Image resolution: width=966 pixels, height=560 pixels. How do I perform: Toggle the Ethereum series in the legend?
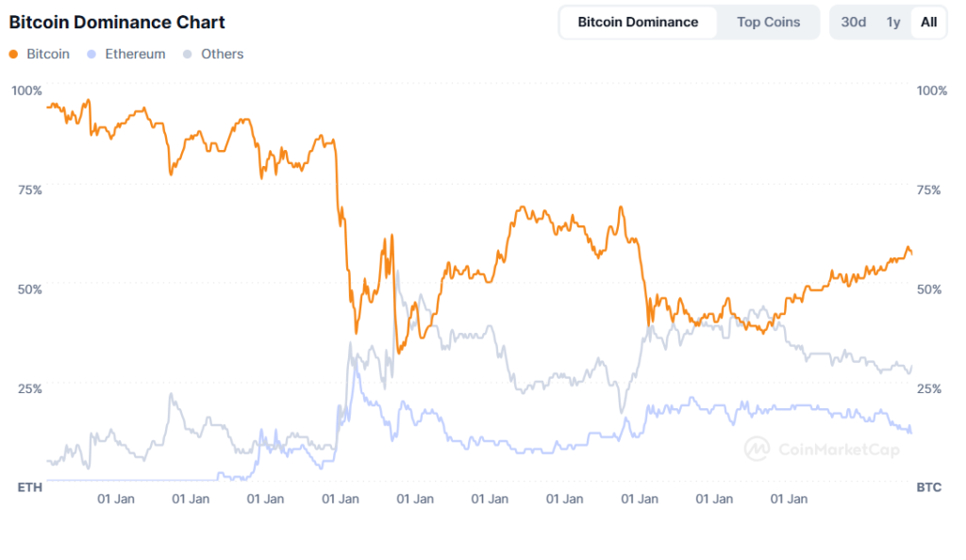pos(126,54)
